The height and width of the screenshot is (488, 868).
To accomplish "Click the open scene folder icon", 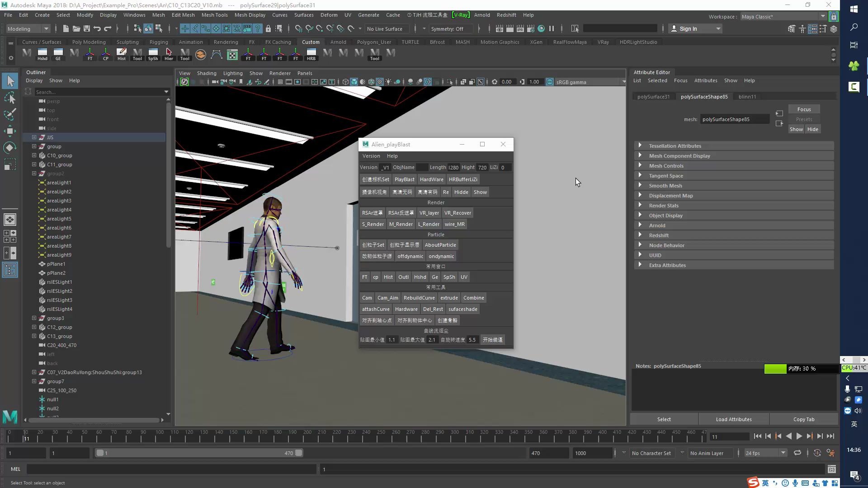I will pos(76,28).
